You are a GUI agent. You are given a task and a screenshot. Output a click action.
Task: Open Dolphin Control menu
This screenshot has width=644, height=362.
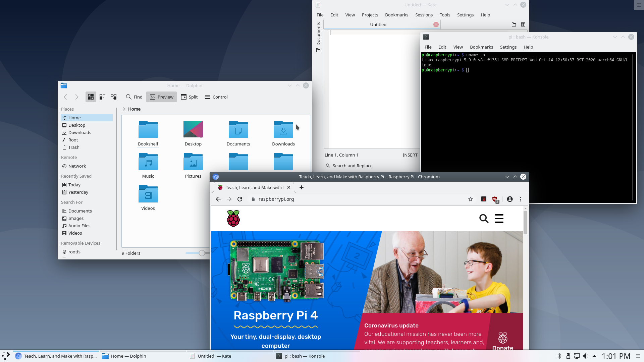tap(216, 97)
